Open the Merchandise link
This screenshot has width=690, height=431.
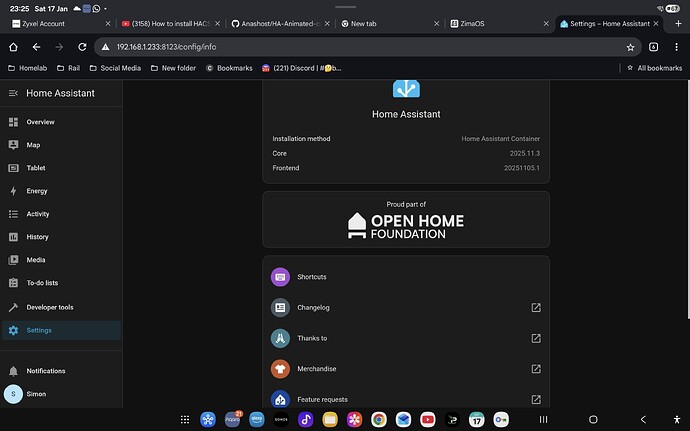[x=406, y=369]
